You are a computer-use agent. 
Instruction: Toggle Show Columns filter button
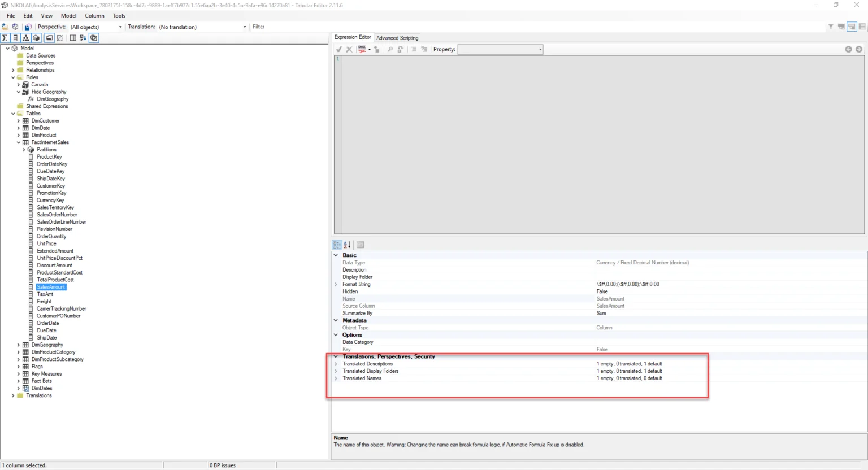tap(15, 38)
